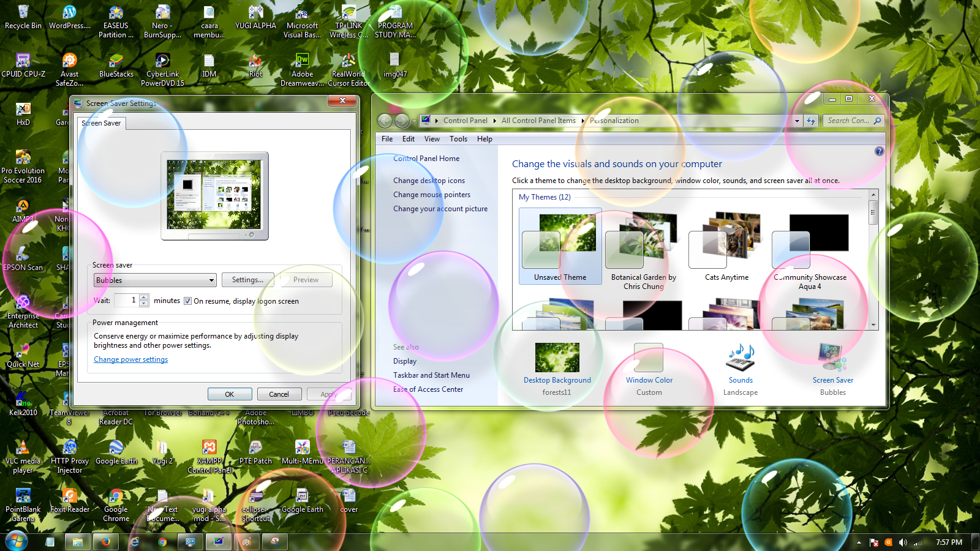Click OK in Screen Saver Settings
Image resolution: width=980 pixels, height=551 pixels.
230,394
